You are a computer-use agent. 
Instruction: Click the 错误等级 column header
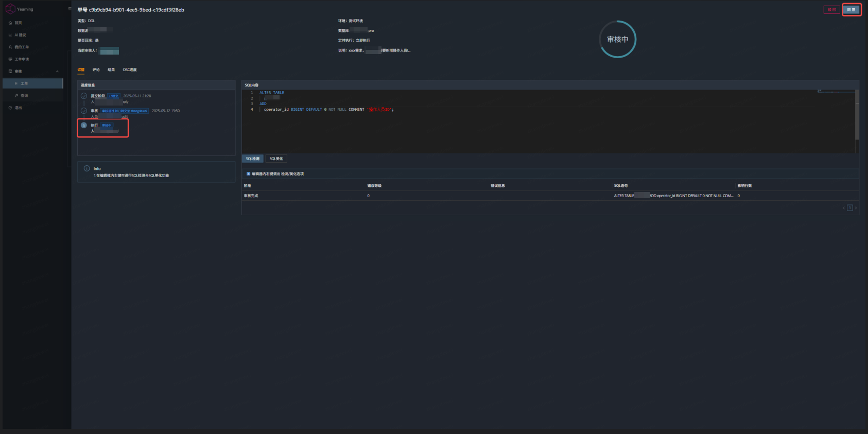point(374,185)
